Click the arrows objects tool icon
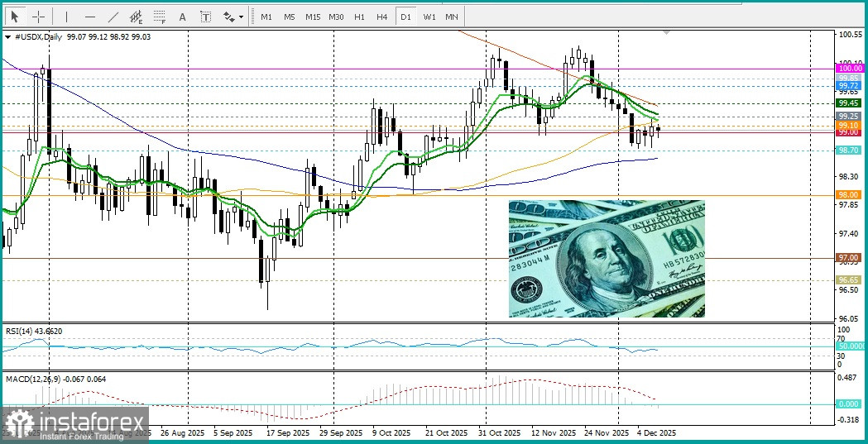 (x=228, y=17)
